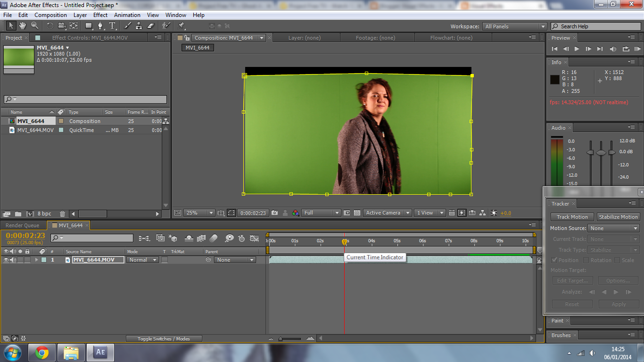Image resolution: width=644 pixels, height=362 pixels.
Task: Take a snapshot of the composition view
Action: tap(274, 213)
